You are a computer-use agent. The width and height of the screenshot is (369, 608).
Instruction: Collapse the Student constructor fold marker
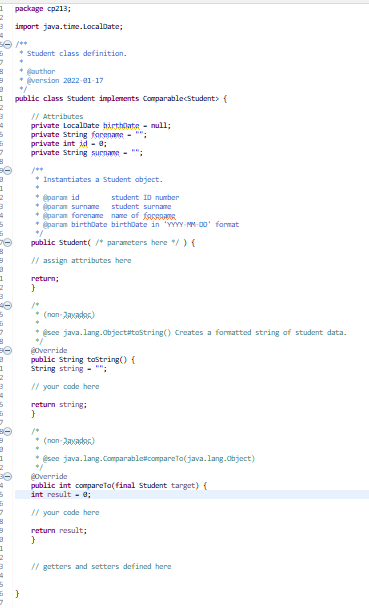tap(7, 243)
